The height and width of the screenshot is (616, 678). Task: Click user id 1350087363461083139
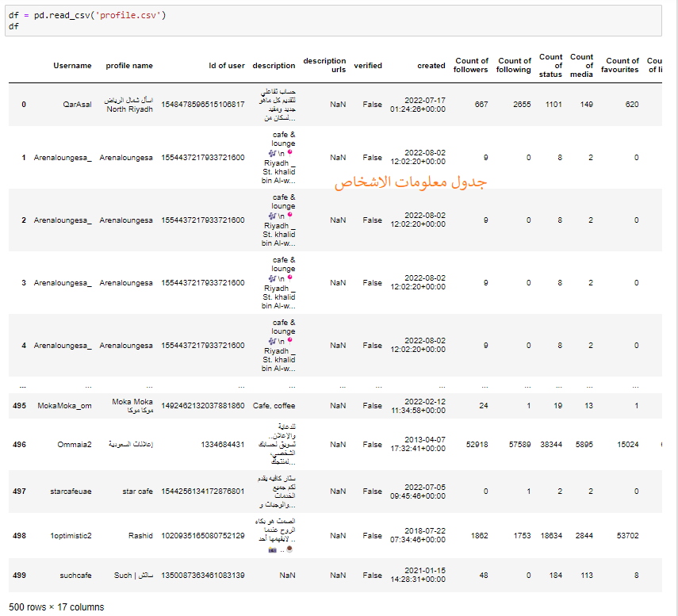click(x=203, y=576)
